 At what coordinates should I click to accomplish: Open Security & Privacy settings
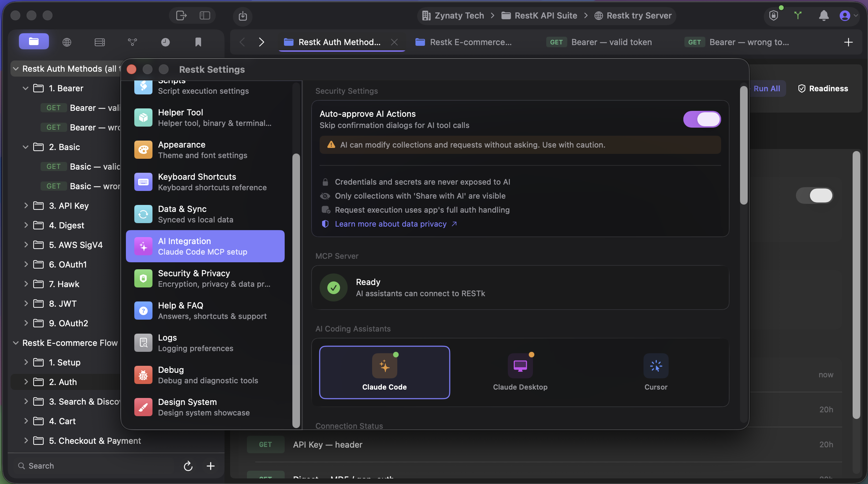pos(205,278)
